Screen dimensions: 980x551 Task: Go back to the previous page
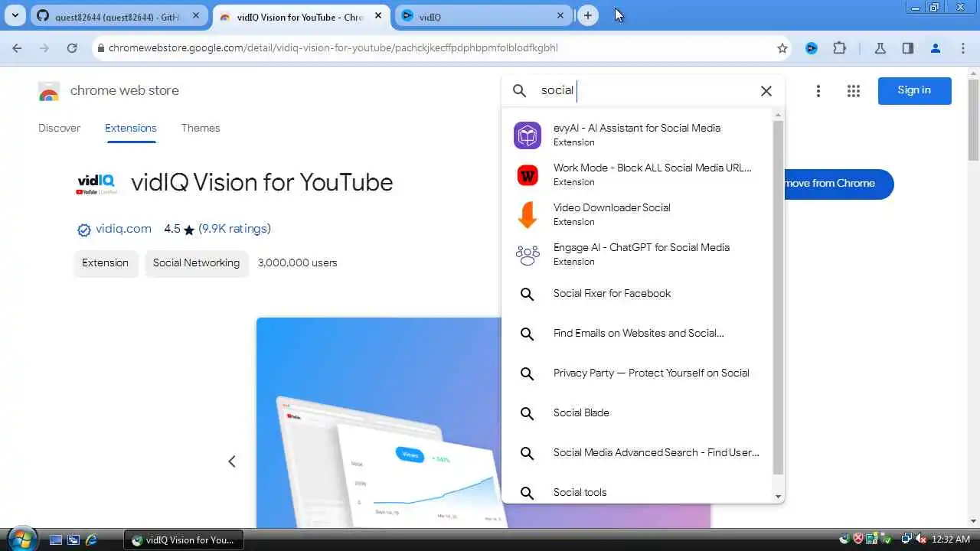[17, 48]
